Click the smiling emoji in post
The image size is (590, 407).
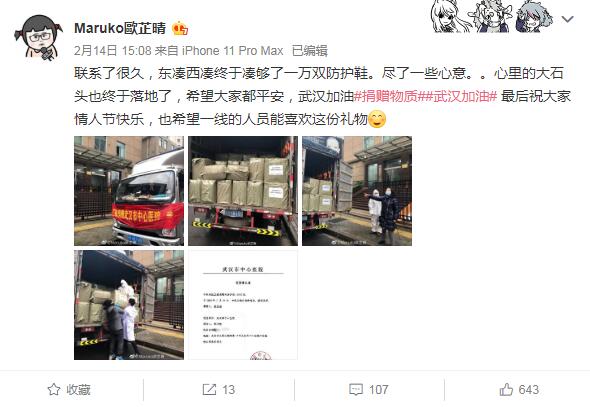point(377,120)
